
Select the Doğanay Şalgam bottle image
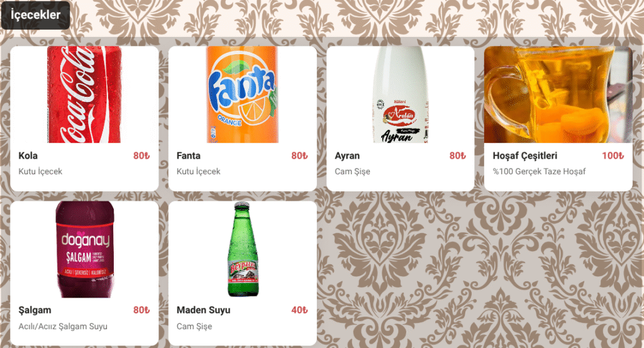pos(85,249)
